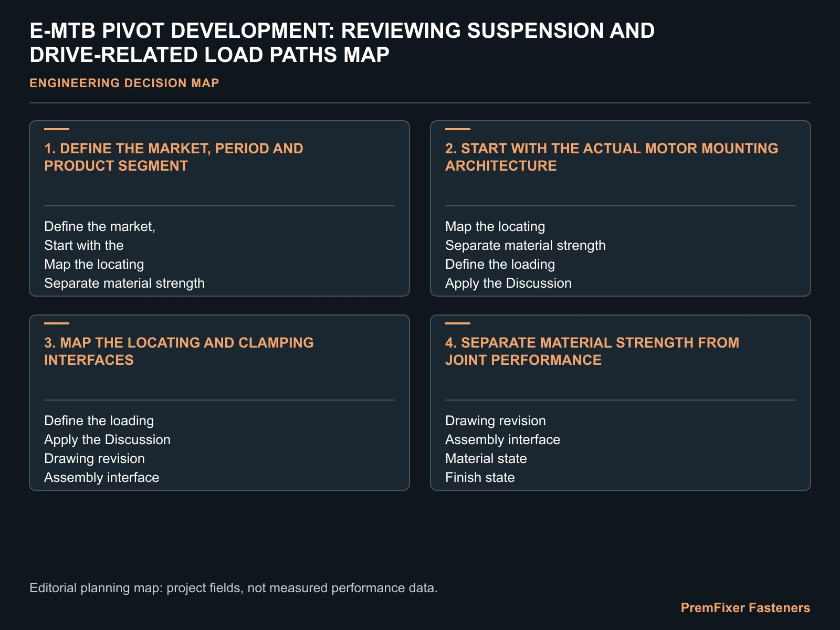
Task: Click 'Separate material strength' in card 1
Action: pyautogui.click(x=124, y=283)
